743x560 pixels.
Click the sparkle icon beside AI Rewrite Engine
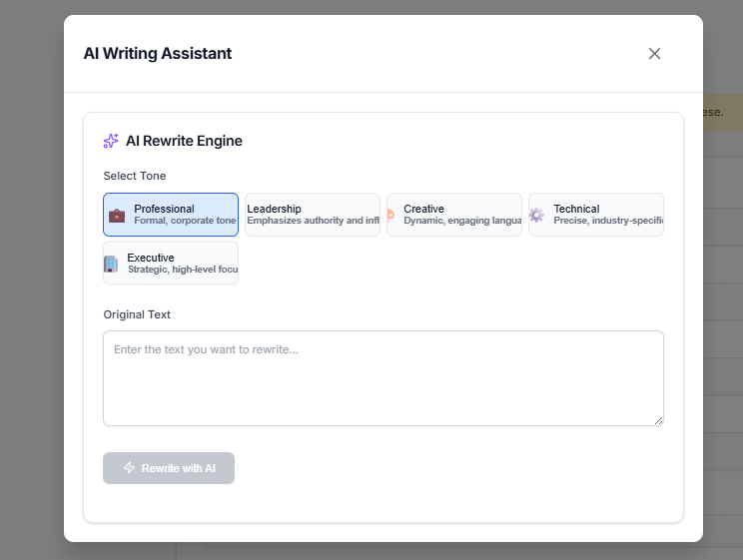click(x=111, y=141)
